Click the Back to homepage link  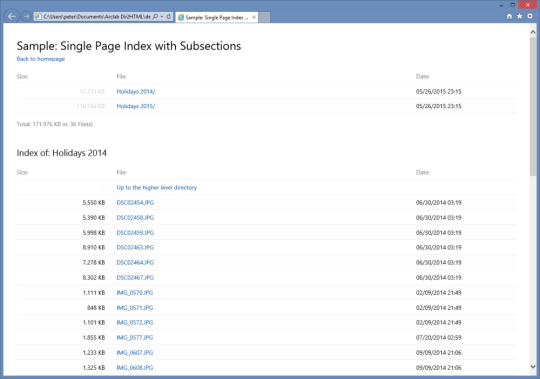pos(41,59)
